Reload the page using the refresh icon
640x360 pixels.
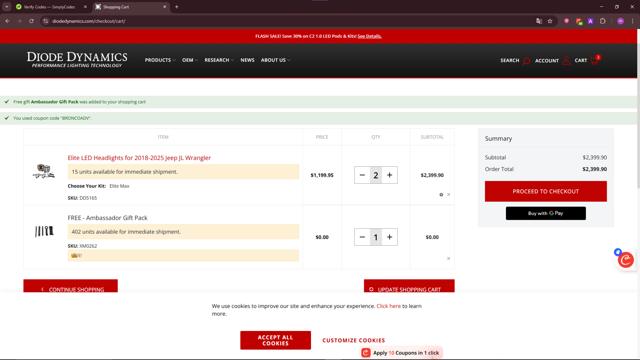pyautogui.click(x=31, y=21)
